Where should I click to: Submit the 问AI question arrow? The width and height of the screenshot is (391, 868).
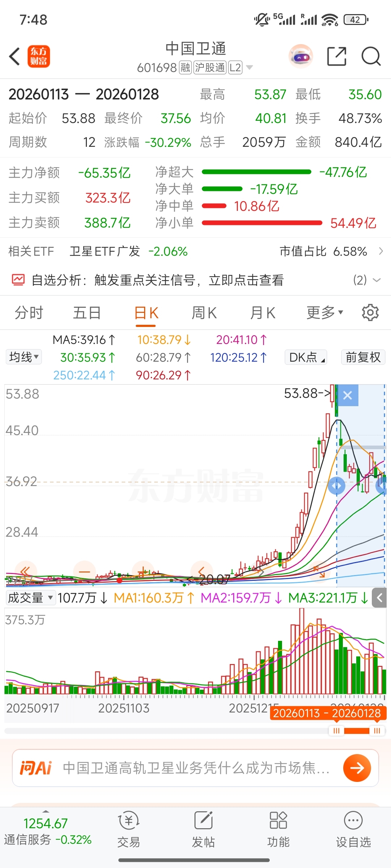357,768
